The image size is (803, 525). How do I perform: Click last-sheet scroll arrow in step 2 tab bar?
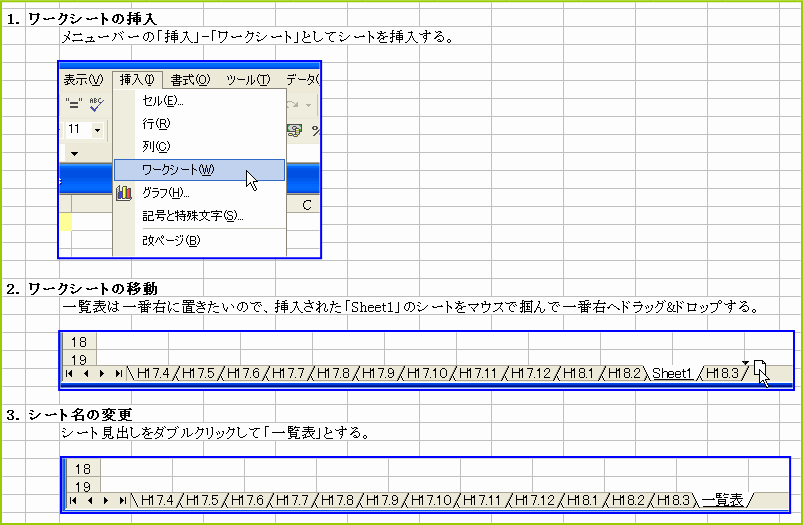[118, 374]
